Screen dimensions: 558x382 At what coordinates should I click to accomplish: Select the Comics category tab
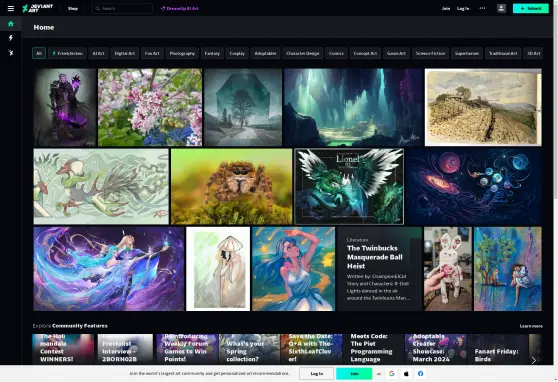pos(336,53)
